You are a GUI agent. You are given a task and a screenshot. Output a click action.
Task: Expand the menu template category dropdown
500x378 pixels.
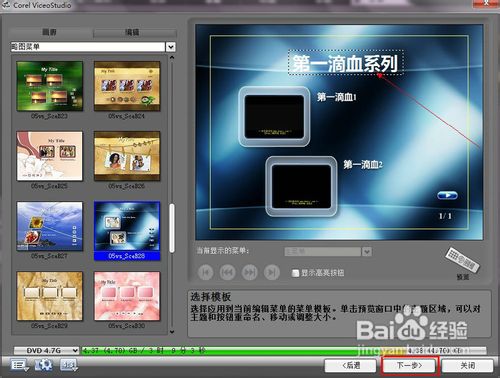pyautogui.click(x=171, y=47)
